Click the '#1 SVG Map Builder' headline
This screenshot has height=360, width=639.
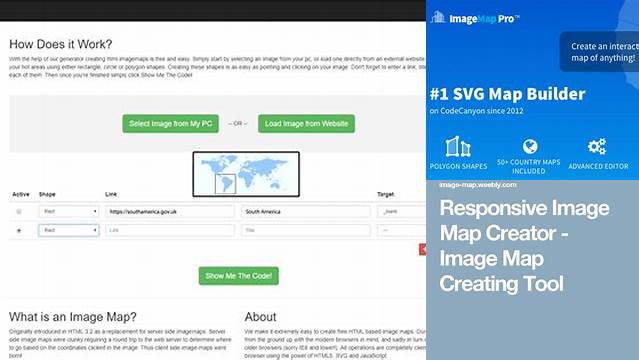[x=507, y=94]
